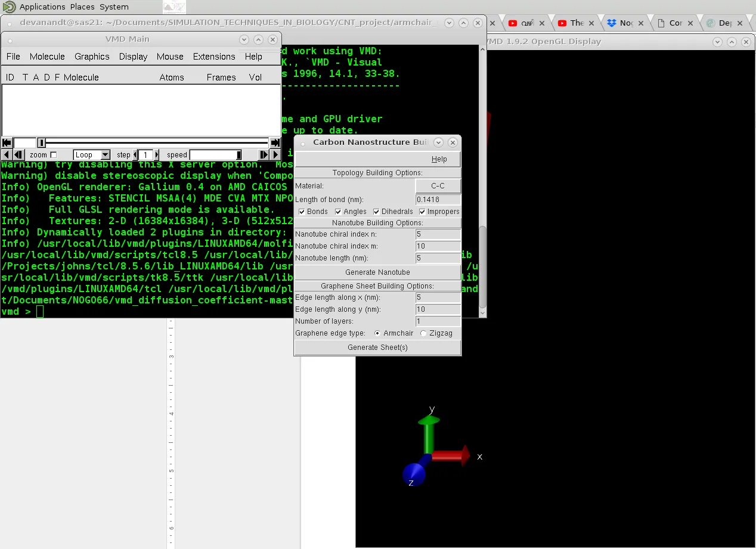This screenshot has height=549, width=756.
Task: Select the red x axis arrow
Action: [451, 455]
